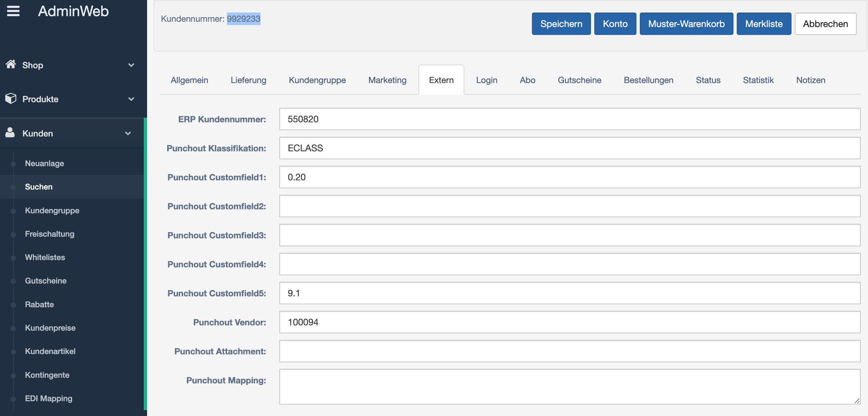Click into the Punchout Mapping textarea
Image resolution: width=868 pixels, height=416 pixels.
[x=570, y=387]
